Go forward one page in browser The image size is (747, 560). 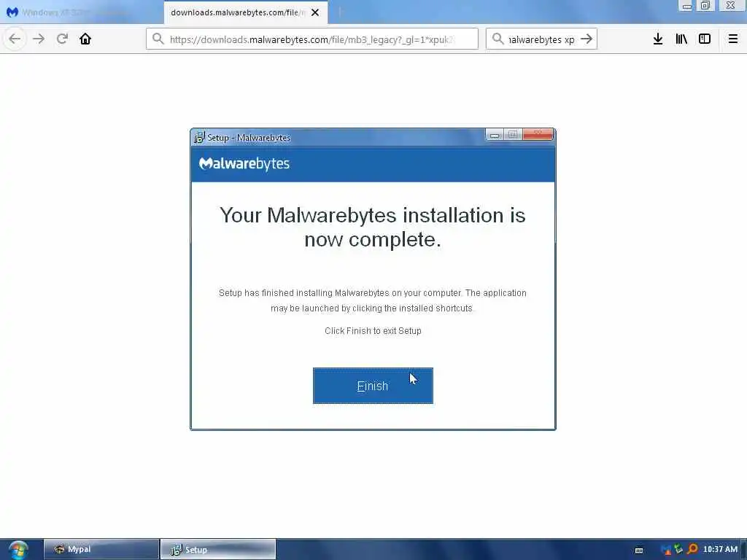pos(39,39)
